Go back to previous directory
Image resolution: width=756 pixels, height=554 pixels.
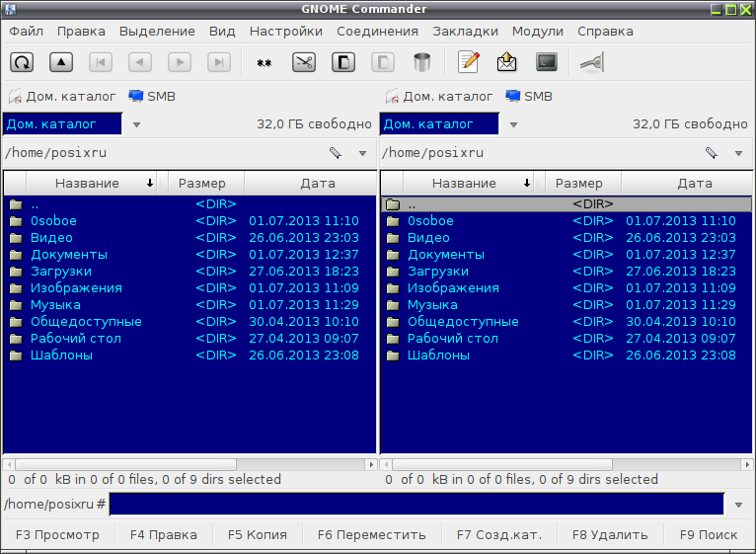coord(140,62)
